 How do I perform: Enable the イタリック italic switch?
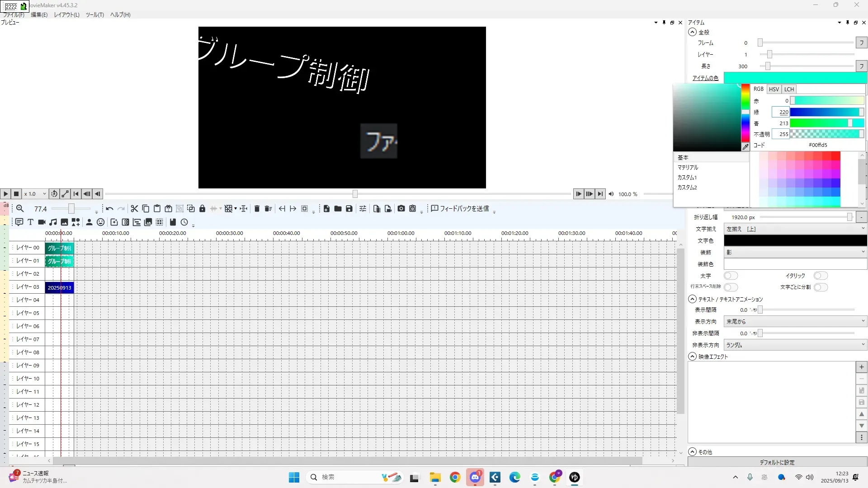[820, 276]
